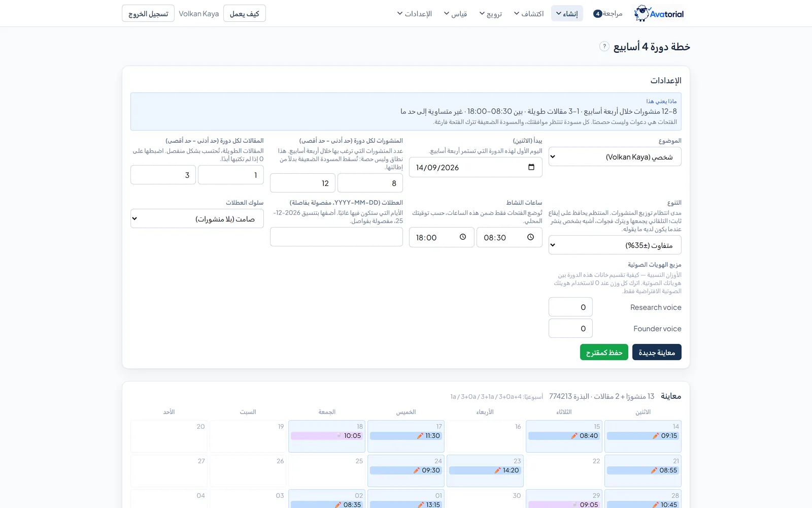Click the review count badge showing 4
Viewport: 812px width, 508px height.
[x=598, y=14]
